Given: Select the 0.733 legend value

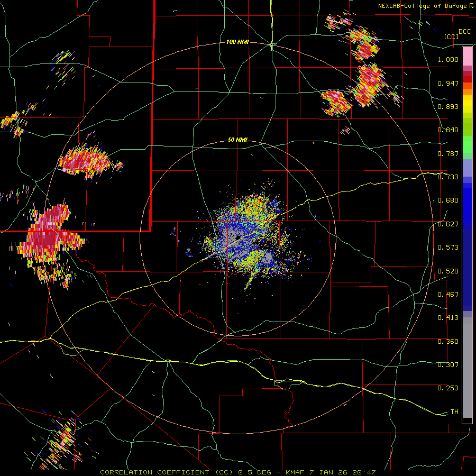Looking at the screenshot, I should click(x=448, y=177).
